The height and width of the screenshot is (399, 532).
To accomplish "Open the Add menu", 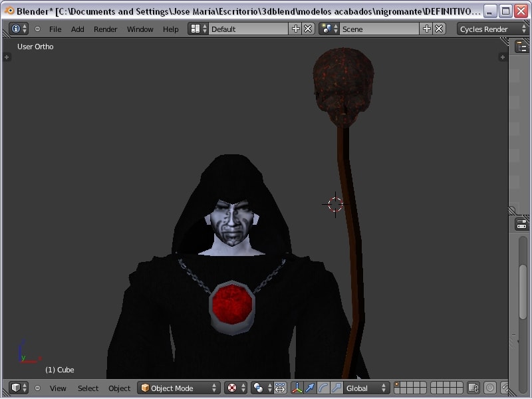I will pos(77,29).
